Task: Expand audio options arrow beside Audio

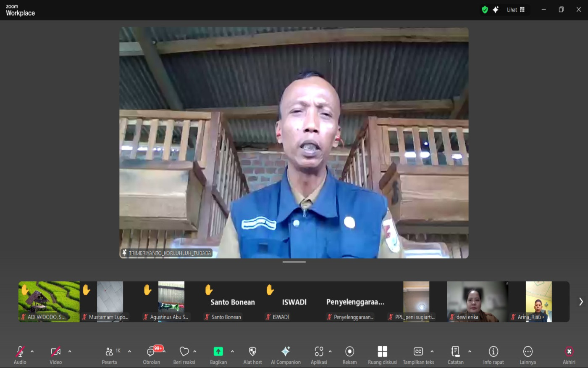Action: tap(32, 351)
